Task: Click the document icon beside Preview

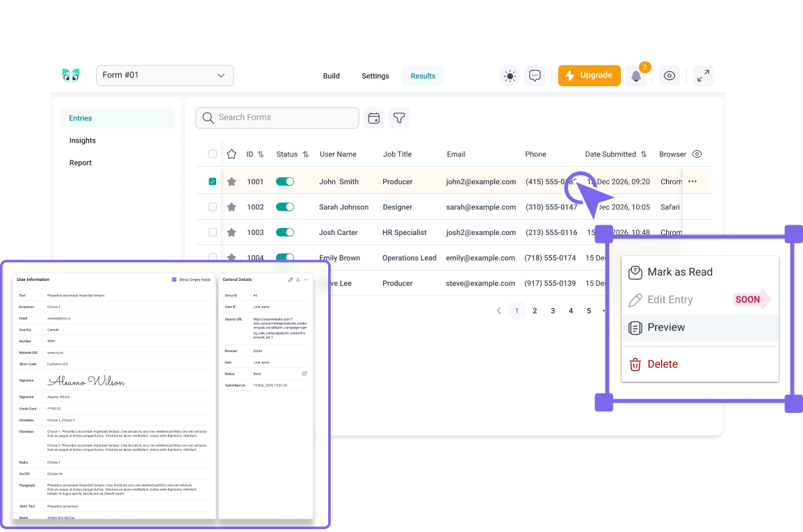Action: 635,328
